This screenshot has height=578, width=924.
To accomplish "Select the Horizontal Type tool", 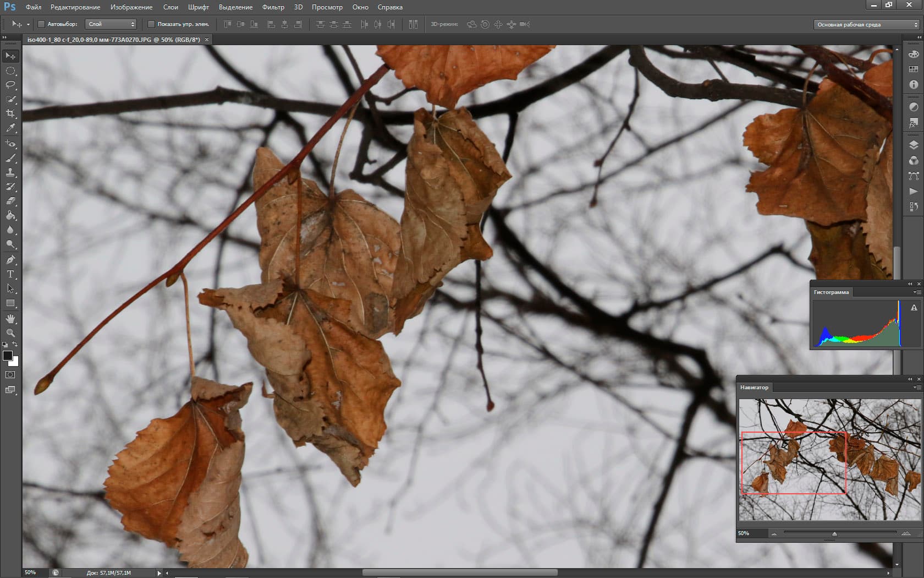I will pos(10,274).
